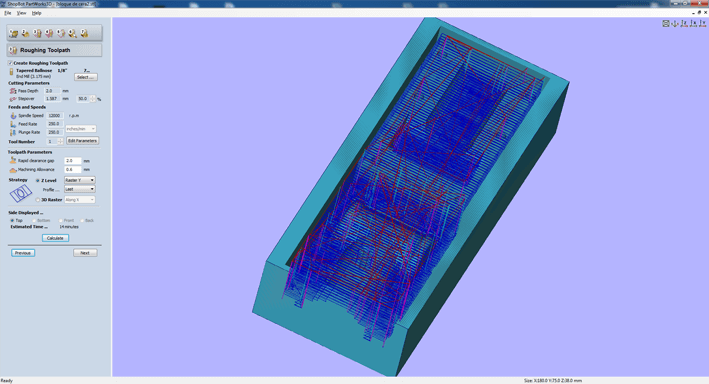Click the 'Ready' status bar text
The image size is (709, 384).
pyautogui.click(x=7, y=381)
